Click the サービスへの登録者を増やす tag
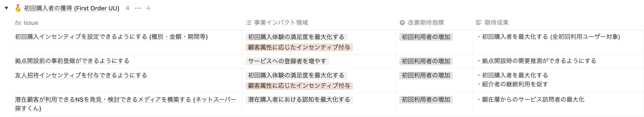 [287, 61]
